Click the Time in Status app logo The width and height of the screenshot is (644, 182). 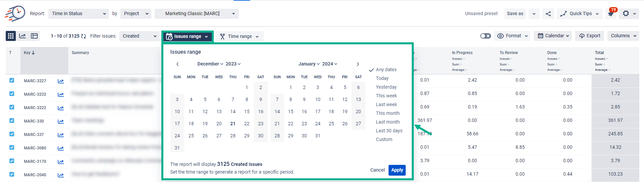(x=15, y=13)
